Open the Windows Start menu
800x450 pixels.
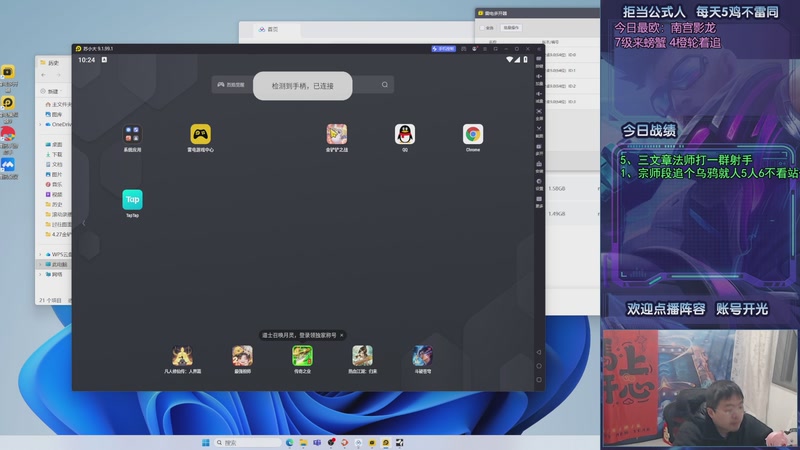[x=206, y=442]
